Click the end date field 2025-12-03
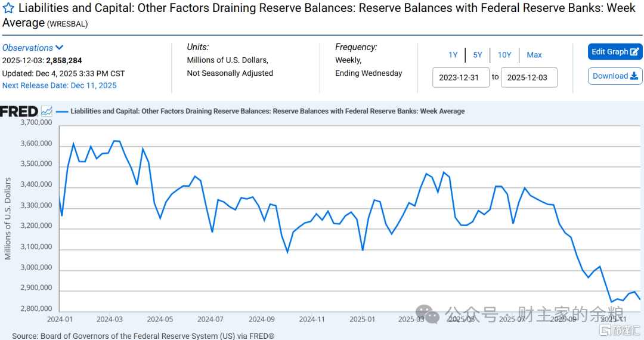 click(529, 78)
